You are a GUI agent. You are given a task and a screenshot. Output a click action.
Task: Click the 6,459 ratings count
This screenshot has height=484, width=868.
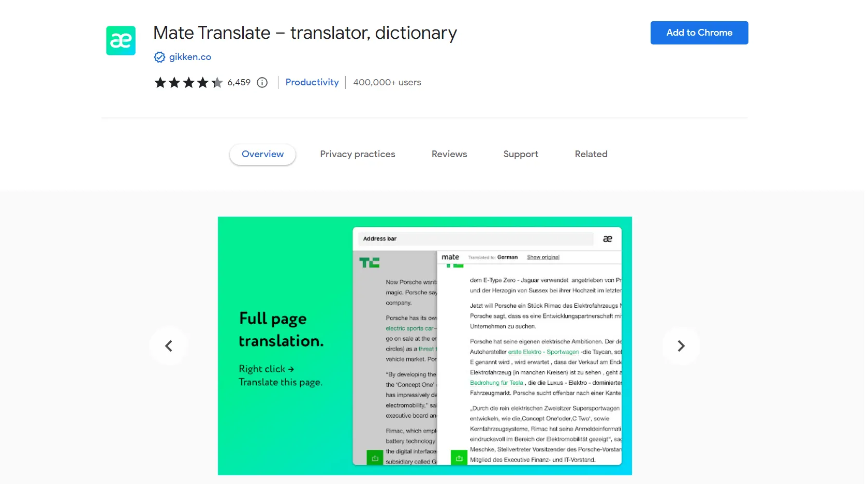tap(239, 82)
